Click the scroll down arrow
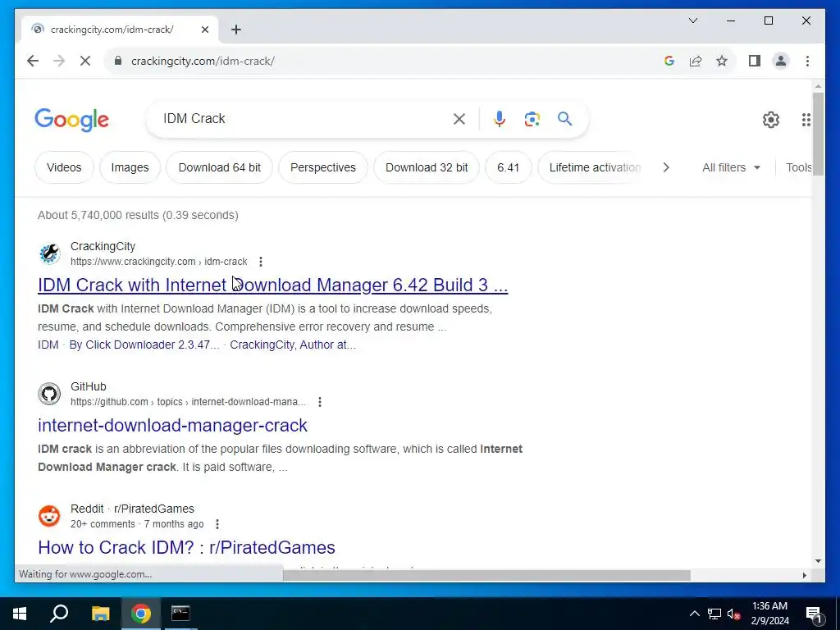840x630 pixels. [x=818, y=561]
